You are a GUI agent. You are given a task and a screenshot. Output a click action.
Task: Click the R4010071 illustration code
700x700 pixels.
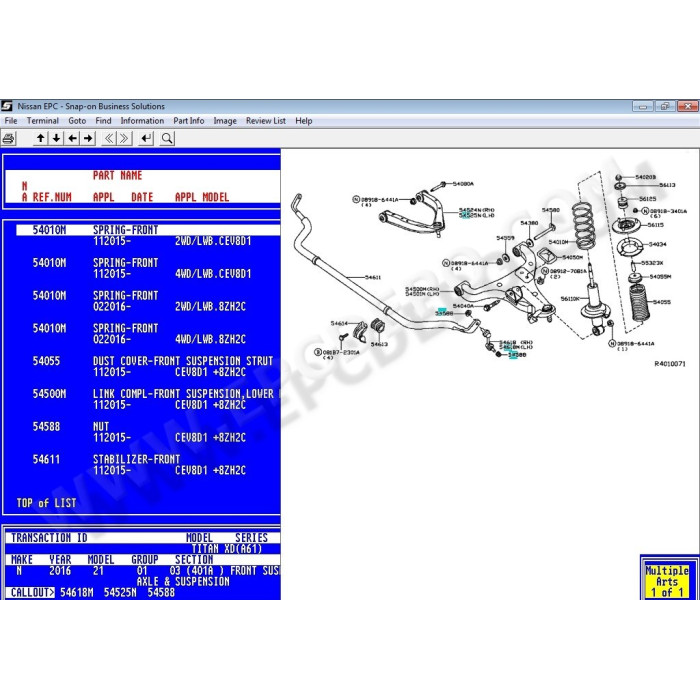point(670,364)
